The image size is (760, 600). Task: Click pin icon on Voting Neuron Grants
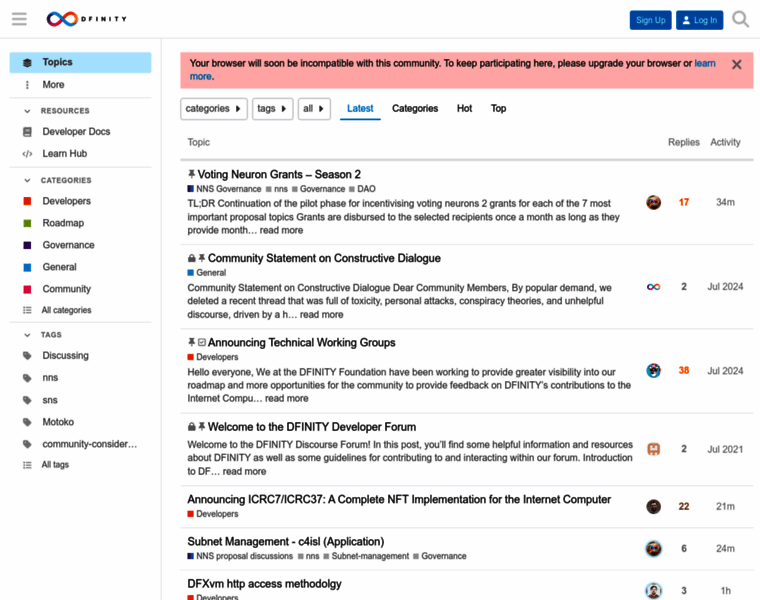(191, 174)
